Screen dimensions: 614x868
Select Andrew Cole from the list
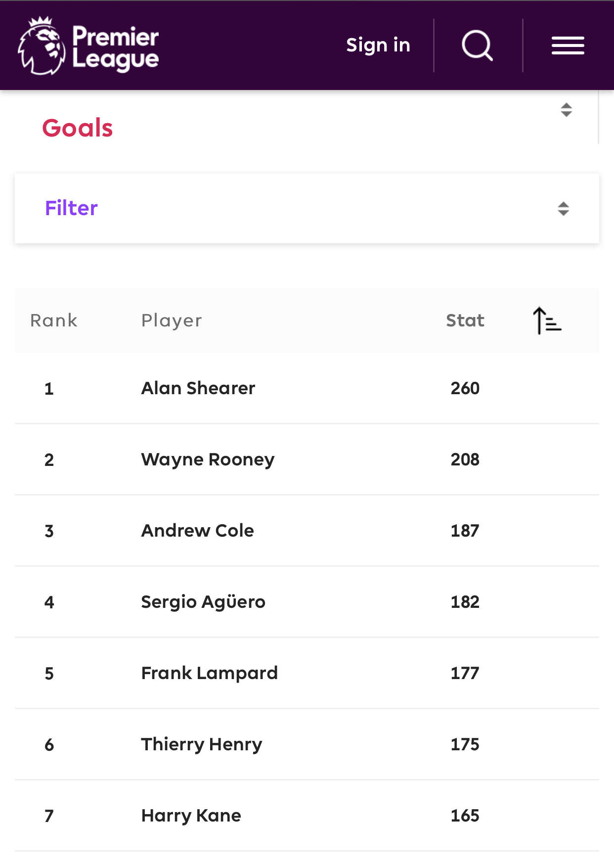coord(197,531)
